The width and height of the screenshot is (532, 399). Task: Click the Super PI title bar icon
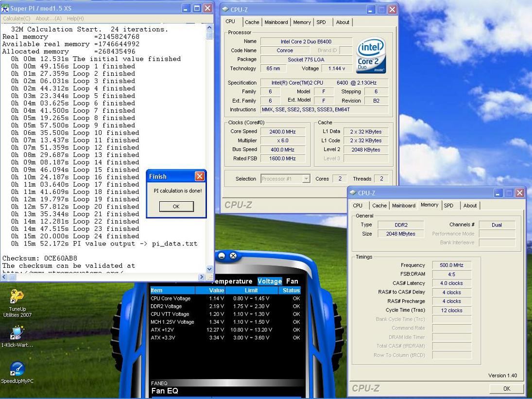pyautogui.click(x=5, y=8)
